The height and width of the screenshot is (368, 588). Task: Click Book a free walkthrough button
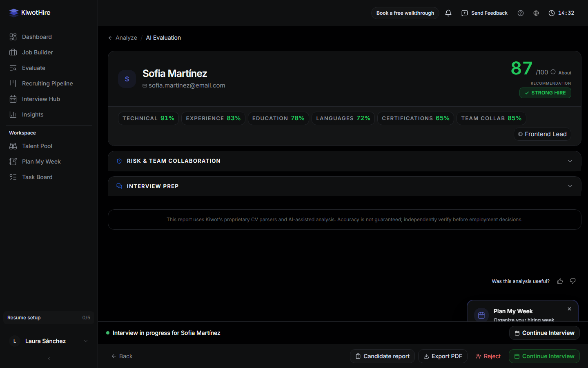tap(405, 13)
